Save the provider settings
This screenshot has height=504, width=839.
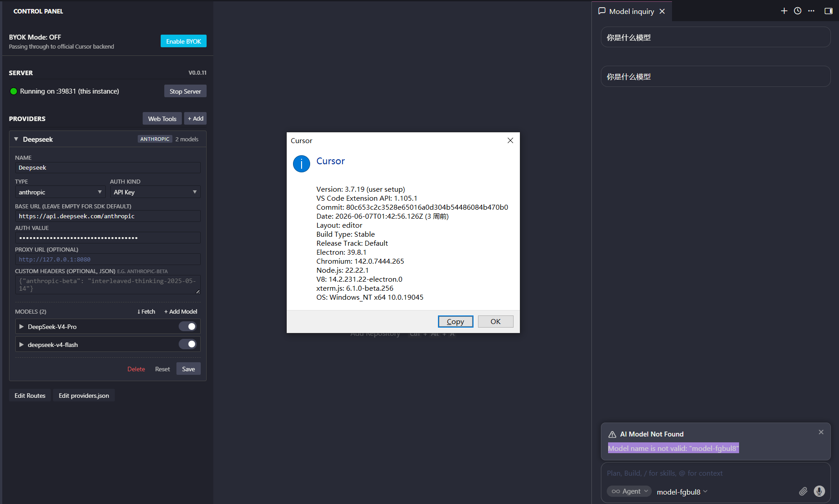pos(189,369)
